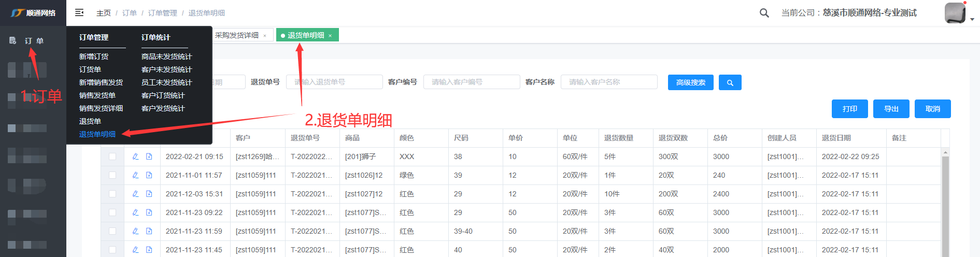Click edit pencil icon for 2021-12-03 15:31 row
Screen dimensions: 980x257
(x=135, y=194)
